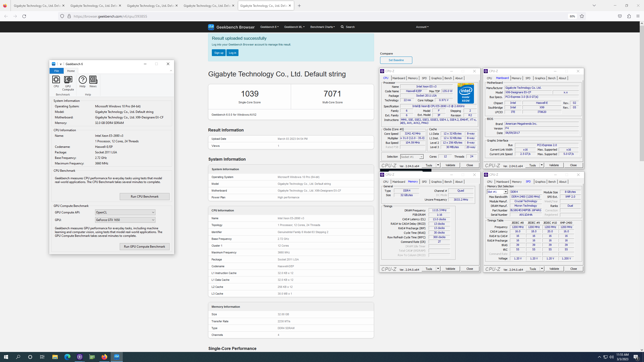Open the CPU benchmark icon in Geekbench ribbon
The height and width of the screenshot is (362, 644).
56,82
